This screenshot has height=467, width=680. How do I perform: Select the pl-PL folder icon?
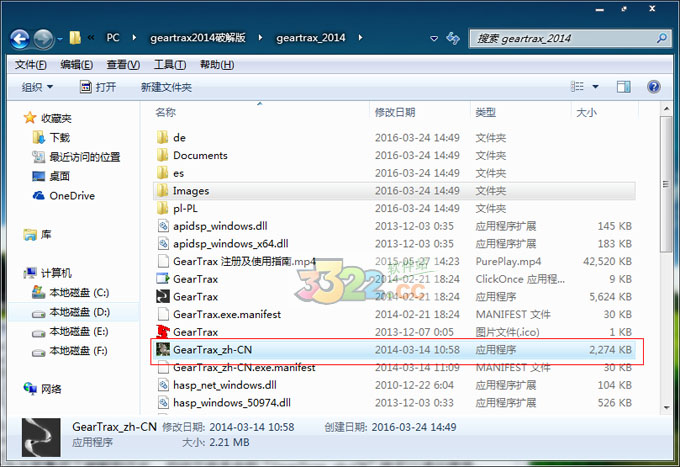click(x=163, y=208)
